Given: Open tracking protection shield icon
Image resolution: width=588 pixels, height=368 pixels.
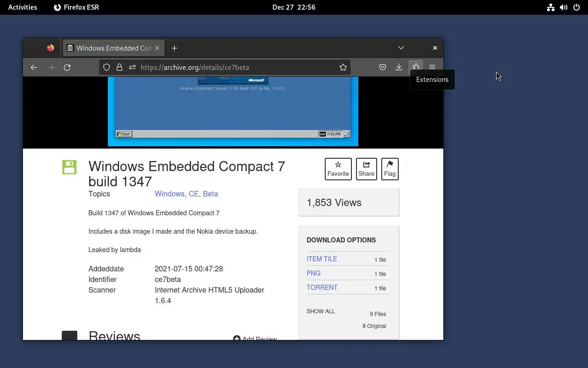Looking at the screenshot, I should [x=107, y=67].
